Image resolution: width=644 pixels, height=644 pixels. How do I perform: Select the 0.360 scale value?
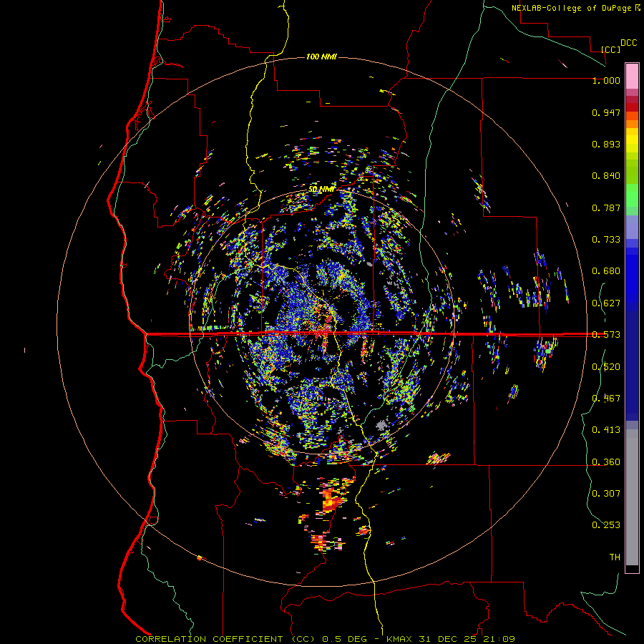[606, 462]
